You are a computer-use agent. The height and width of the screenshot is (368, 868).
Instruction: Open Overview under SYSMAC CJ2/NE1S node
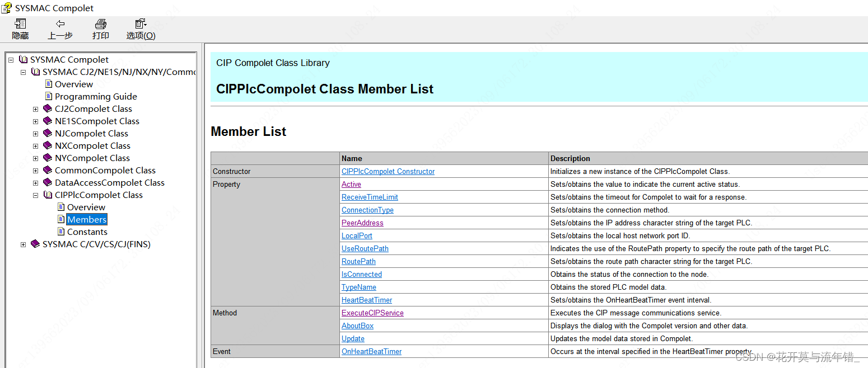pos(74,84)
